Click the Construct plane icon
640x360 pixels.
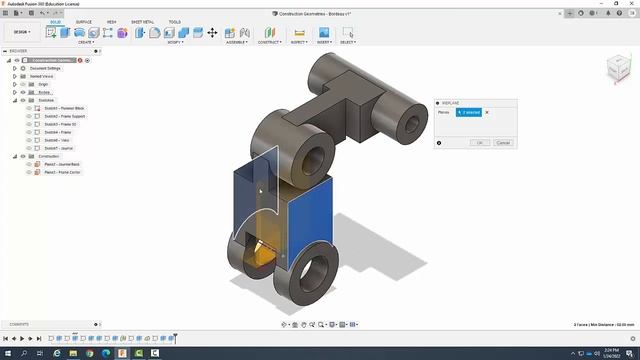270,33
